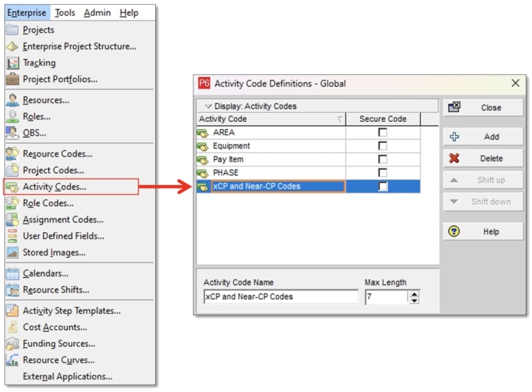This screenshot has width=532, height=392.
Task: Click the Resources person icon
Action: pyautogui.click(x=12, y=100)
